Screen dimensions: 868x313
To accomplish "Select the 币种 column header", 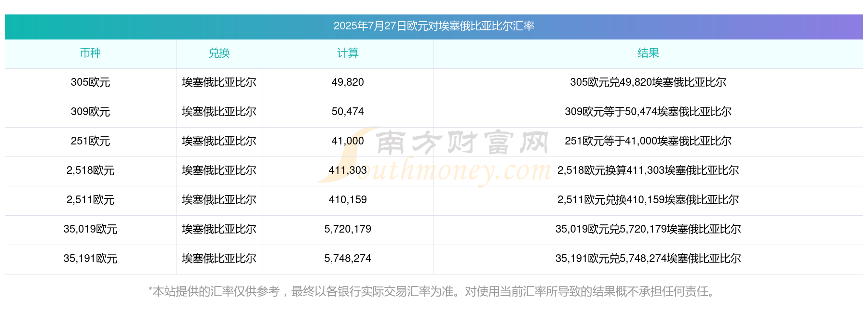I will coord(90,53).
